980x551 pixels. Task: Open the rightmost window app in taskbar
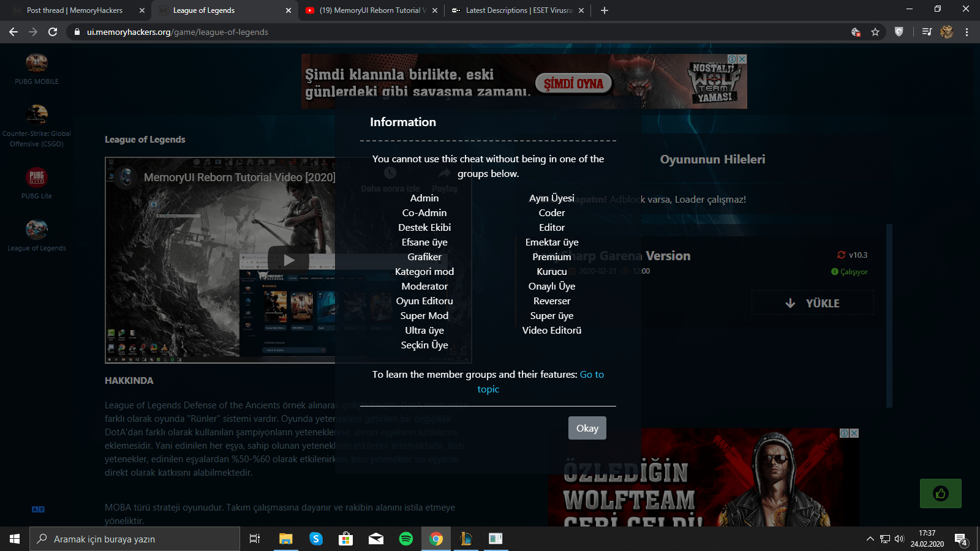(496, 539)
